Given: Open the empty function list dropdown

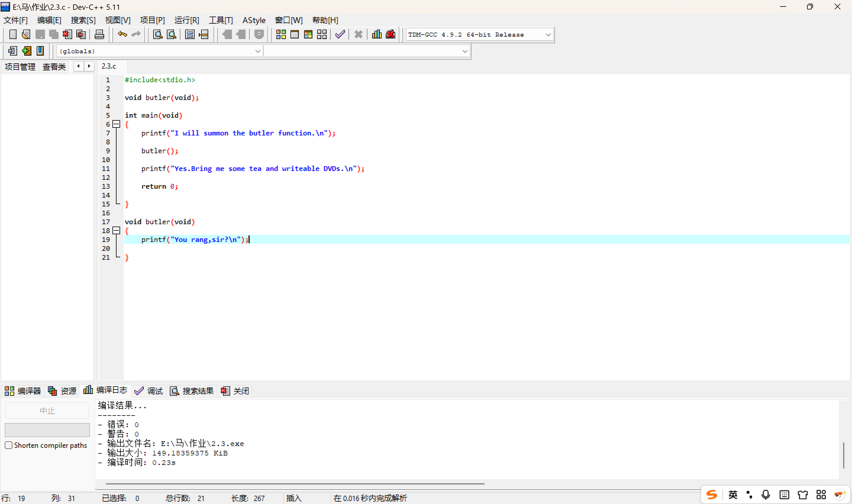Looking at the screenshot, I should tap(464, 51).
